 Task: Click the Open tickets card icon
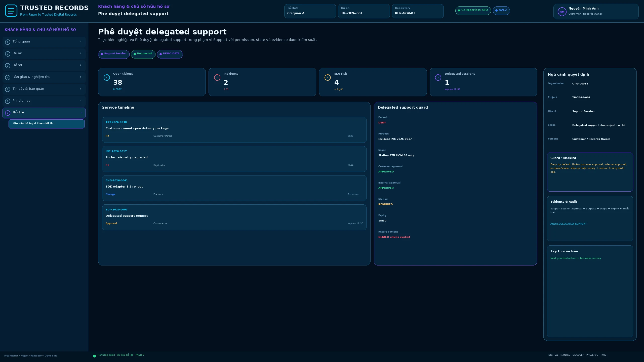(x=107, y=78)
